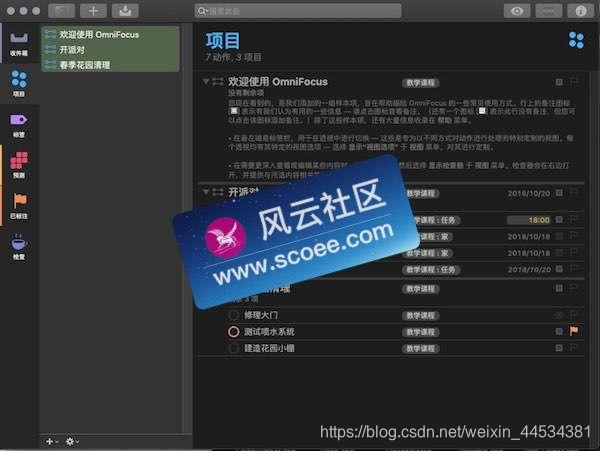The height and width of the screenshot is (451, 600).
Task: Open note icon on the 18:00 row
Action: pyautogui.click(x=559, y=220)
